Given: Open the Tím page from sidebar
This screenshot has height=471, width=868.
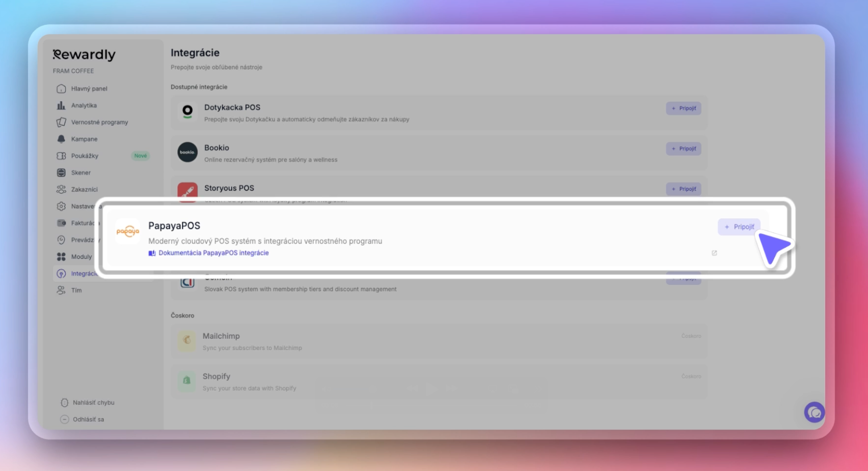Looking at the screenshot, I should (76, 290).
